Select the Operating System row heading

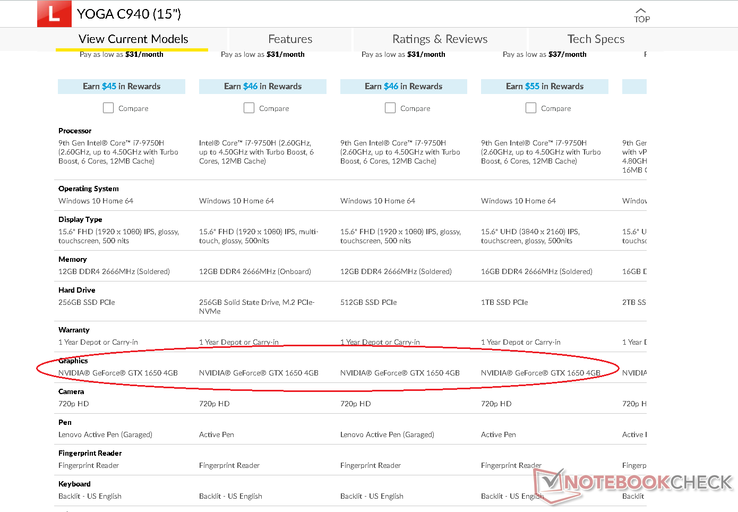click(x=88, y=189)
